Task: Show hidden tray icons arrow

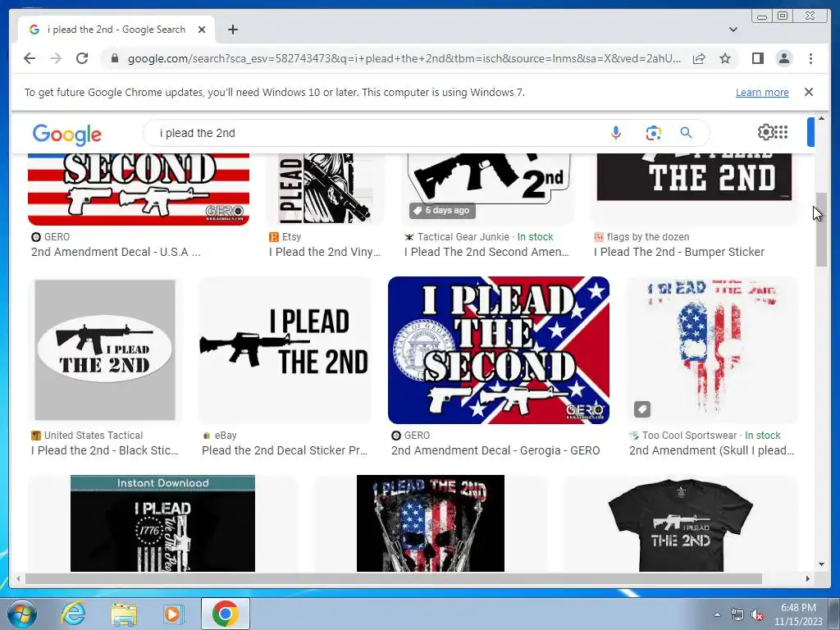Action: (717, 614)
